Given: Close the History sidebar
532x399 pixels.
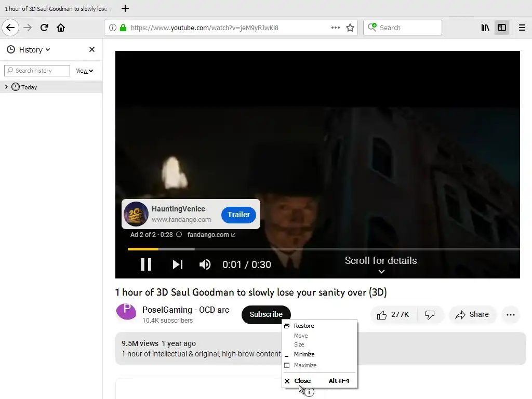Looking at the screenshot, I should coord(92,49).
